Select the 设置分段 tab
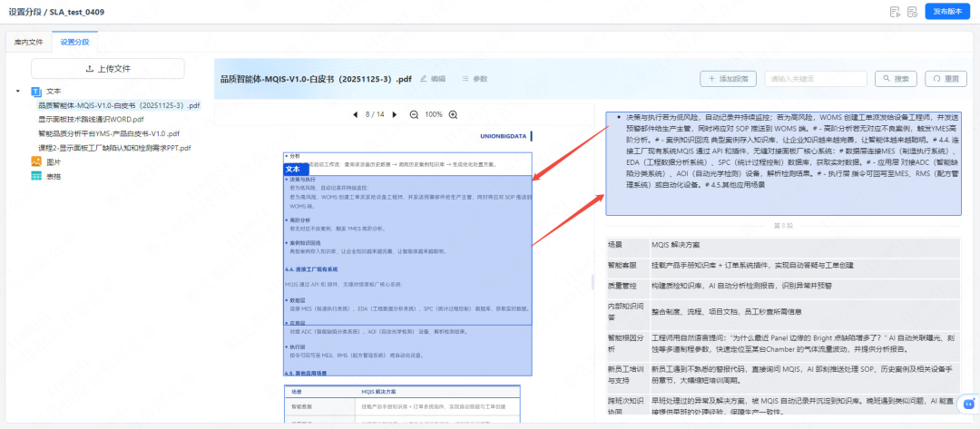980x429 pixels. [x=74, y=43]
